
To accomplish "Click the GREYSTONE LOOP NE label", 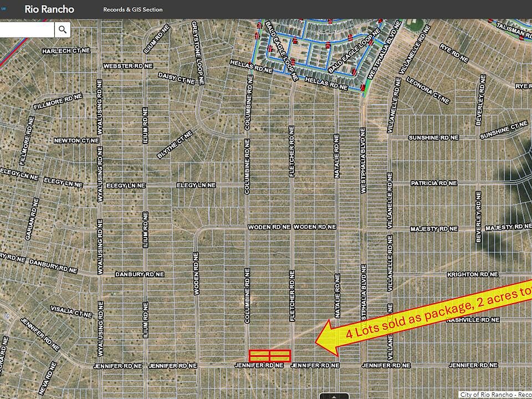I will click(198, 53).
